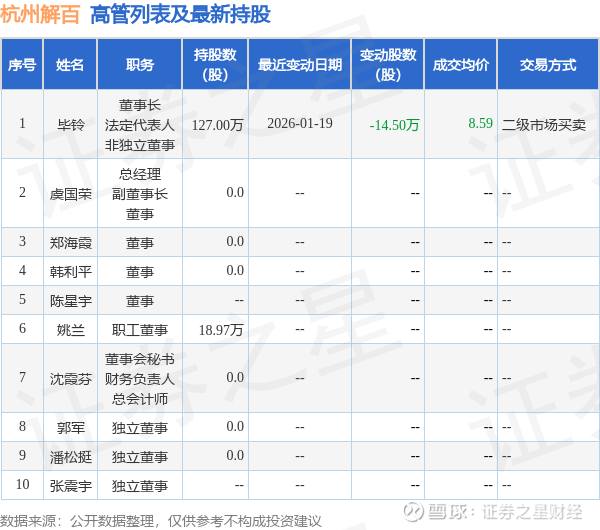
Task: Click 董事 in 郑海霞's row
Action: click(140, 242)
